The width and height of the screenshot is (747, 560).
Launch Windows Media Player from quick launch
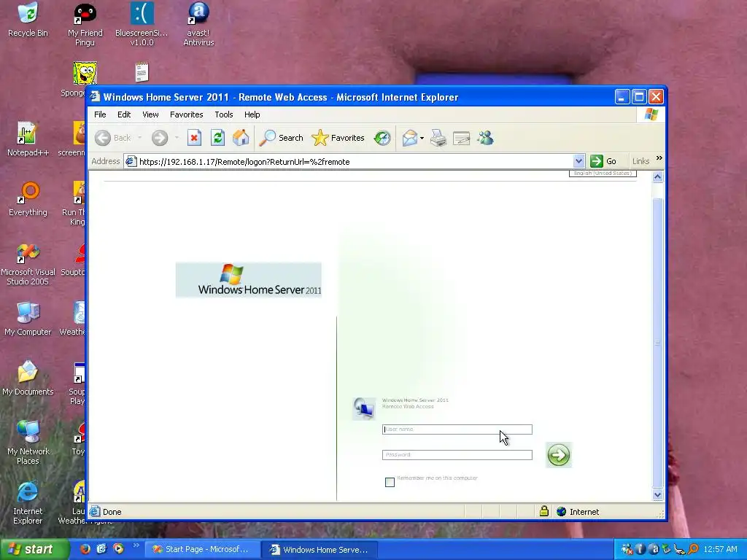(x=118, y=549)
